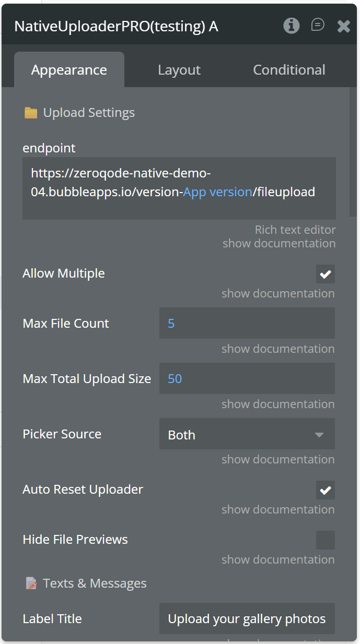Switch to the Layout tab
The image size is (360, 644).
click(x=179, y=70)
